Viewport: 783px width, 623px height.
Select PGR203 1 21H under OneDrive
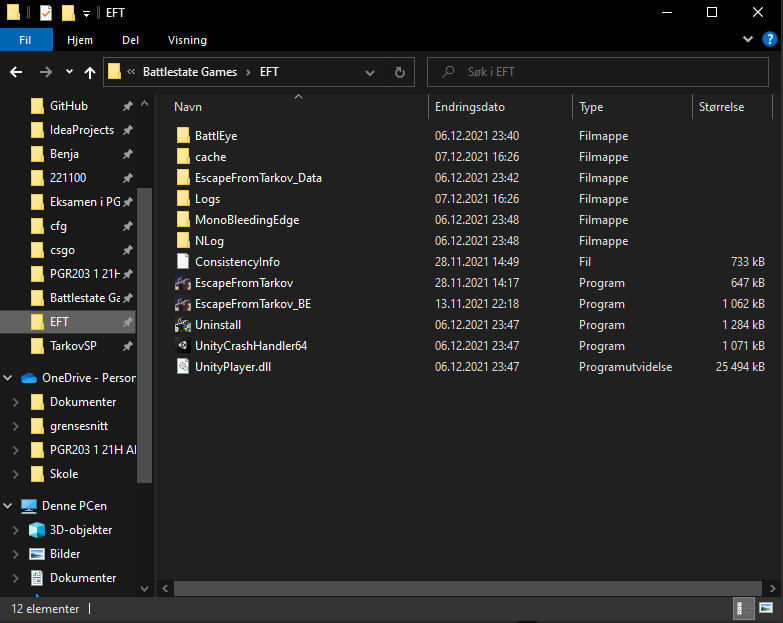[x=93, y=450]
